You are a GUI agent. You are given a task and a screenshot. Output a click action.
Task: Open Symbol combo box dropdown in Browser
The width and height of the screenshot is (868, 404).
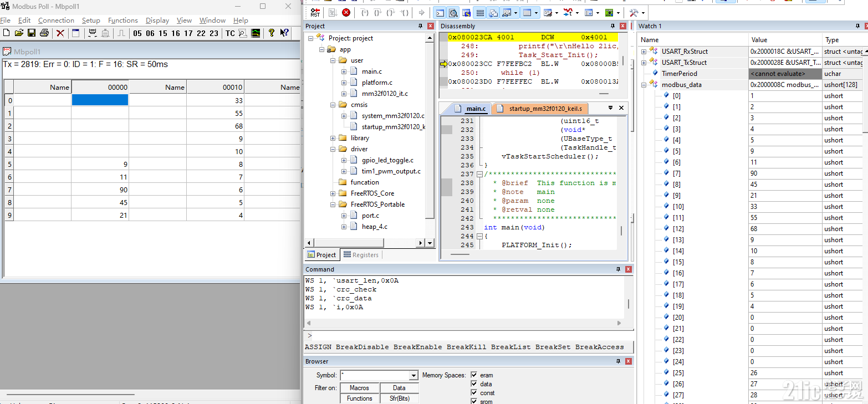413,376
